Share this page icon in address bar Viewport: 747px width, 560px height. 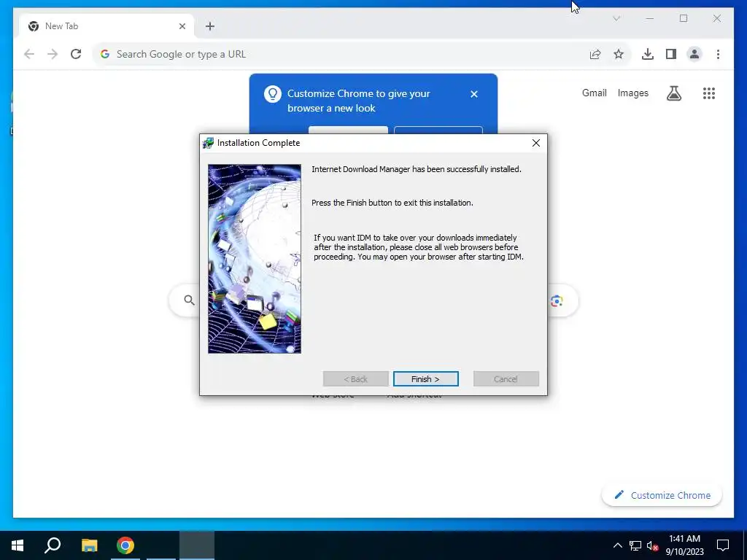coord(595,54)
